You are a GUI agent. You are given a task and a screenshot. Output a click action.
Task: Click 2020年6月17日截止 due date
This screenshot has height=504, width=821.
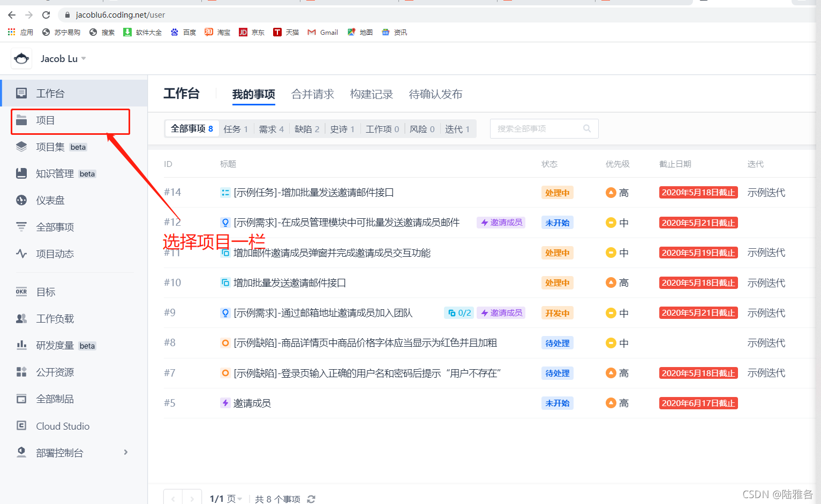point(698,403)
